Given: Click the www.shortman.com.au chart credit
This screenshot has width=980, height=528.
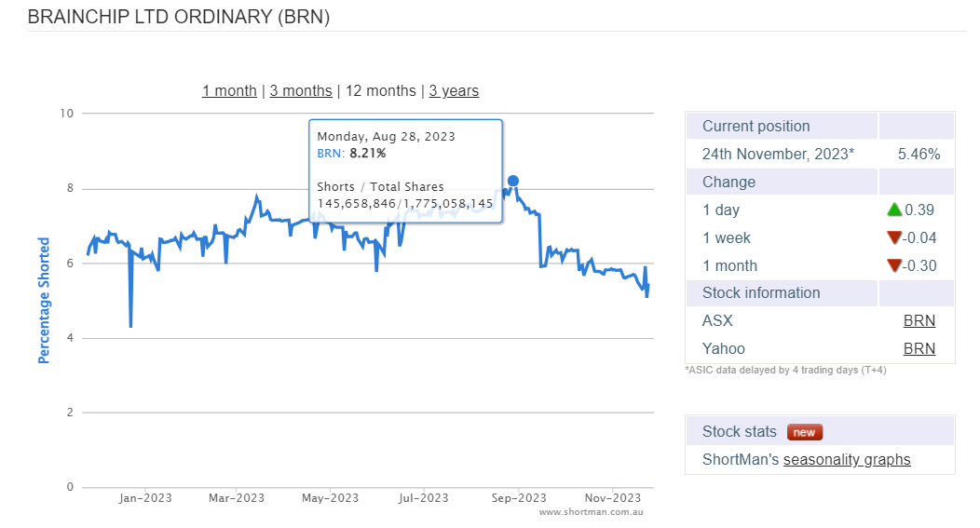Looking at the screenshot, I should 591,512.
